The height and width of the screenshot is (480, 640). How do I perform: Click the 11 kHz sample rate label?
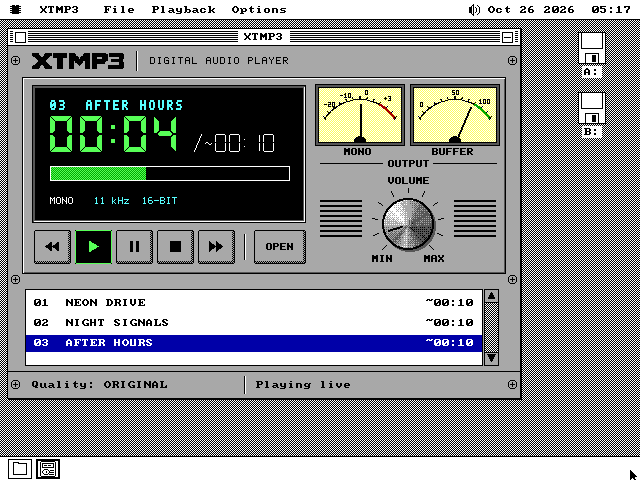pos(111,200)
